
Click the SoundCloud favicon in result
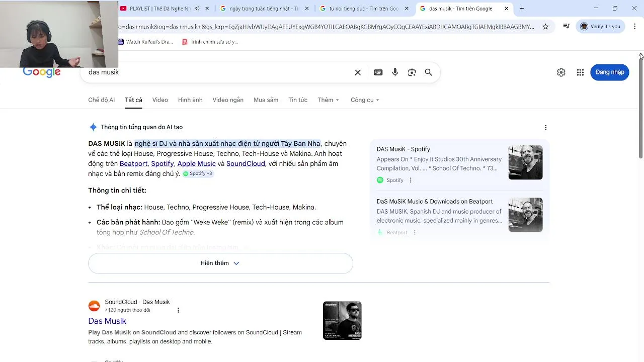[x=94, y=306]
